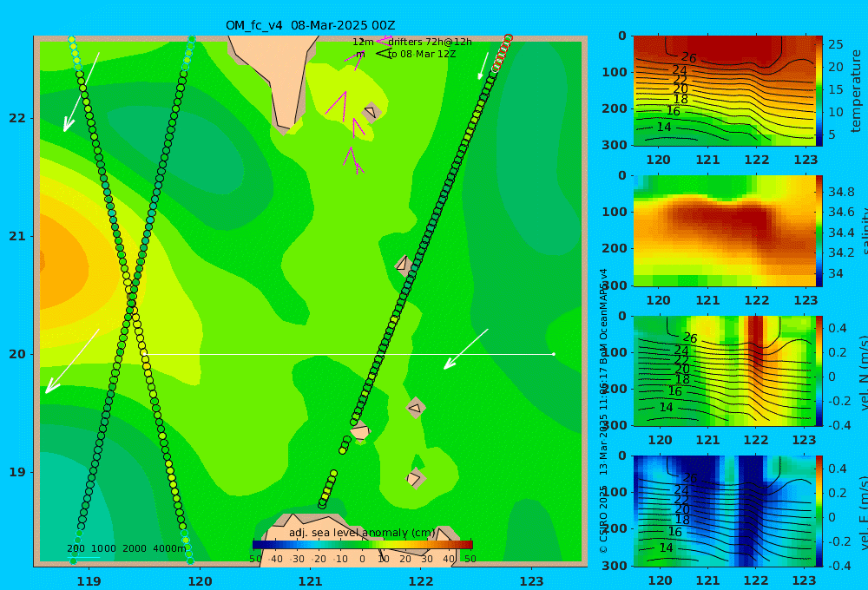Screen dimensions: 868x590
Task: Click the island near 122E around 19.5N
Action: [415, 408]
